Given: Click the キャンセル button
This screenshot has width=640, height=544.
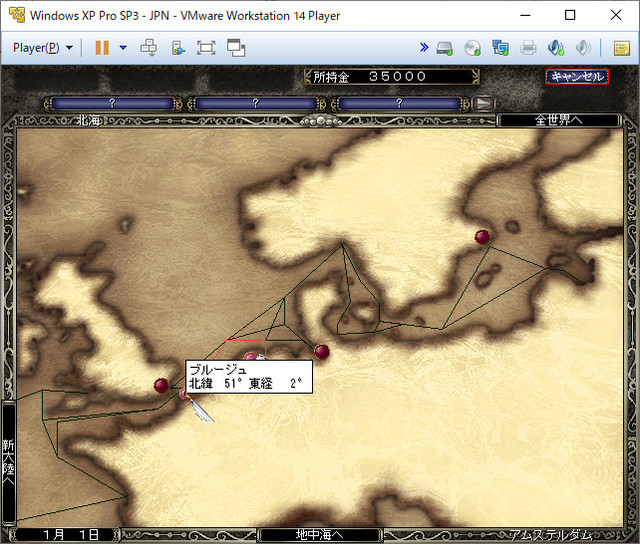Looking at the screenshot, I should click(577, 77).
